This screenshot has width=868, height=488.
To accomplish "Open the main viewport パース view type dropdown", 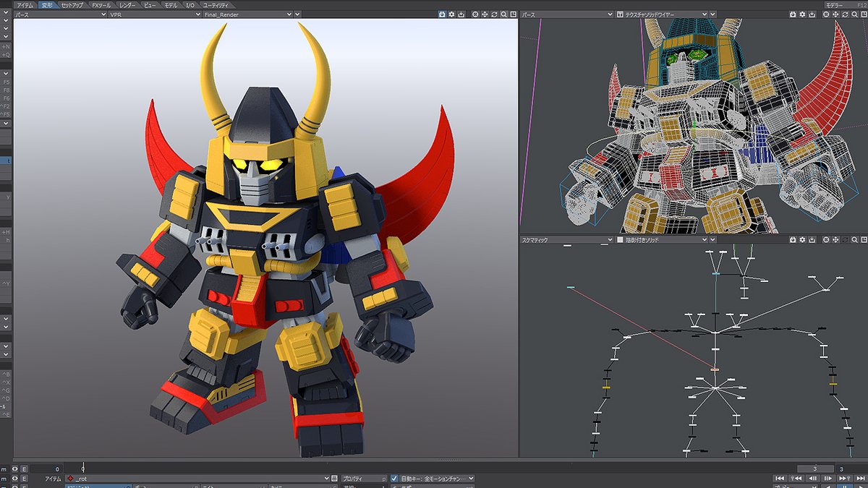I will coord(60,14).
